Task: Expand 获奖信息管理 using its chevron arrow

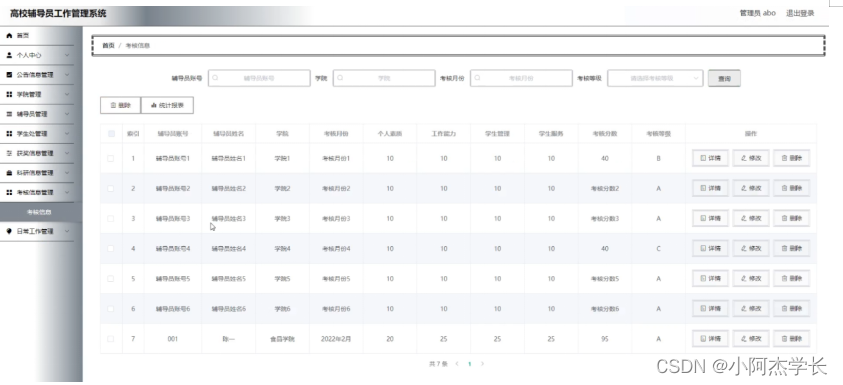Action: pos(67,153)
